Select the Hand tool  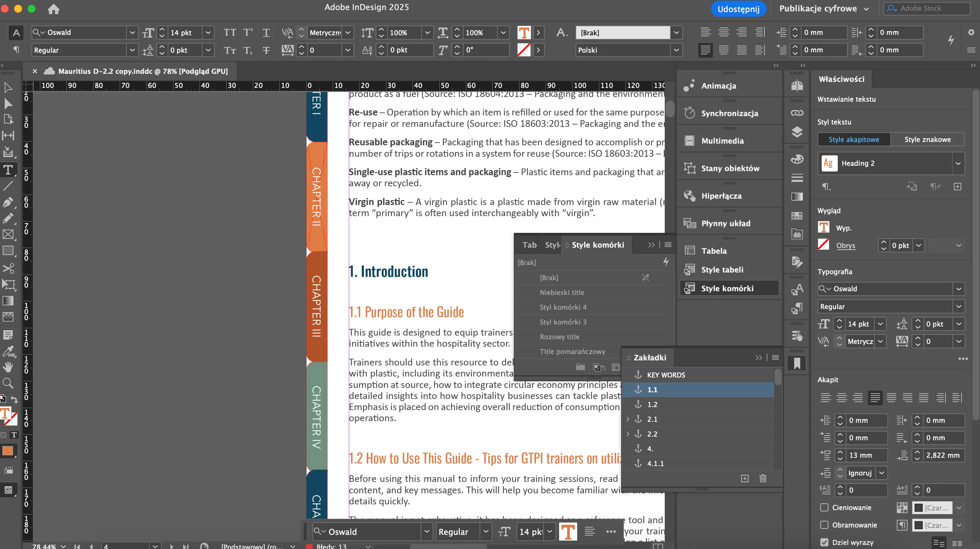point(8,367)
